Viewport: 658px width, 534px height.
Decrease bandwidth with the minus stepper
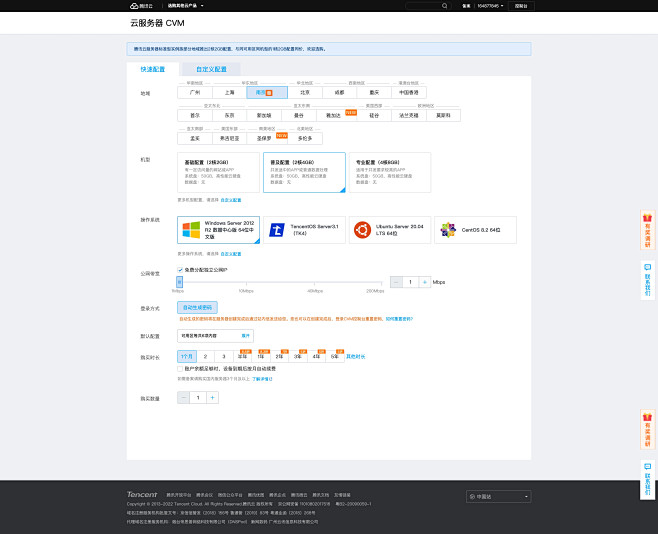396,282
